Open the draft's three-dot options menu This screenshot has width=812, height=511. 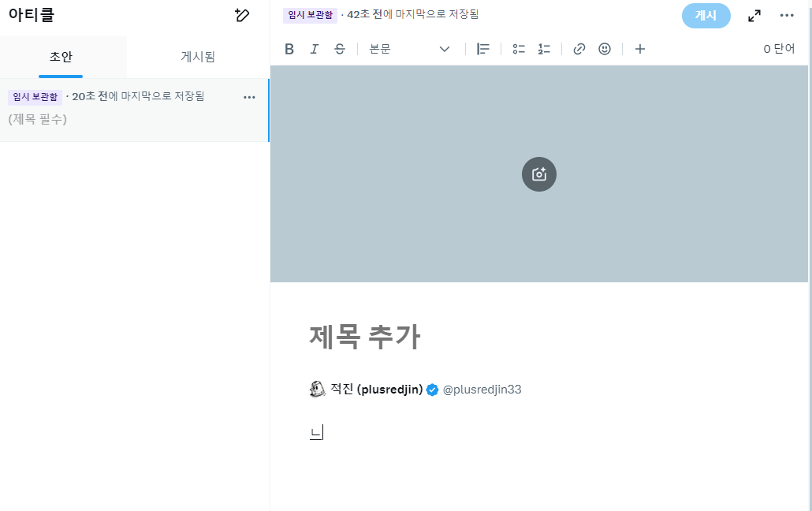coord(249,97)
